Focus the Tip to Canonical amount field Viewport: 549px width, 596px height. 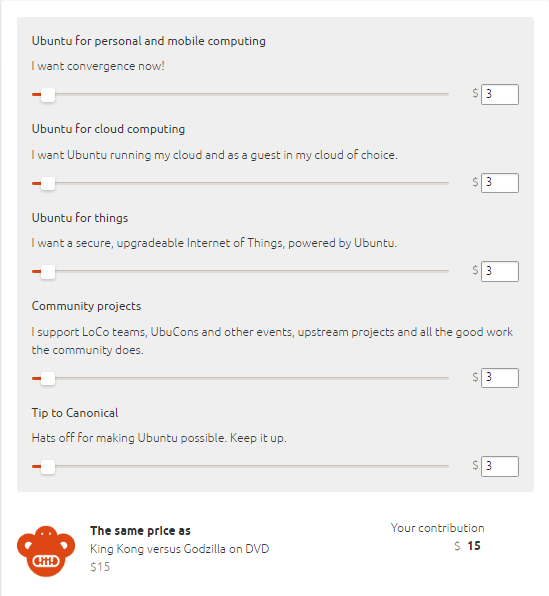point(500,466)
